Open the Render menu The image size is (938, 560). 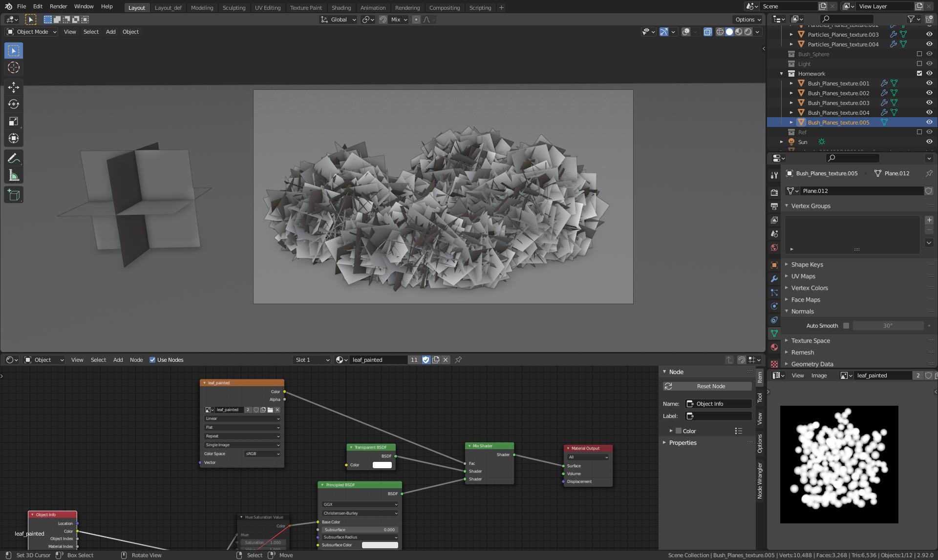tap(58, 6)
